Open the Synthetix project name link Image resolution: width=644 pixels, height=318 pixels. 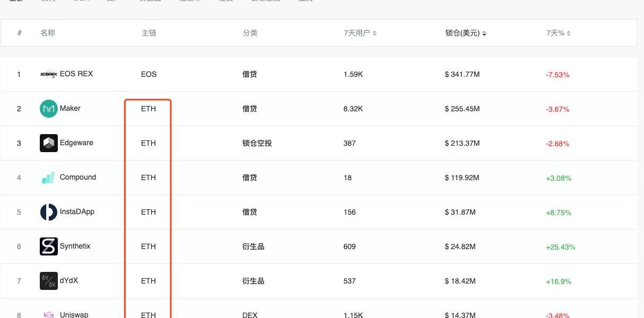(75, 246)
